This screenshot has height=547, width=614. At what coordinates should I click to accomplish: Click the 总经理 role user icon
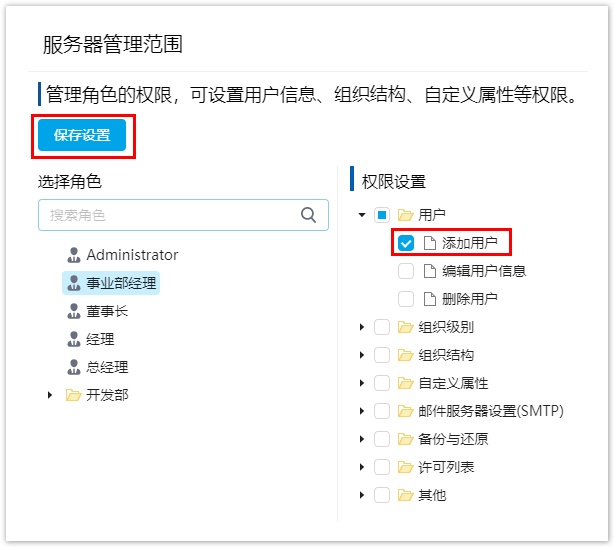[73, 367]
